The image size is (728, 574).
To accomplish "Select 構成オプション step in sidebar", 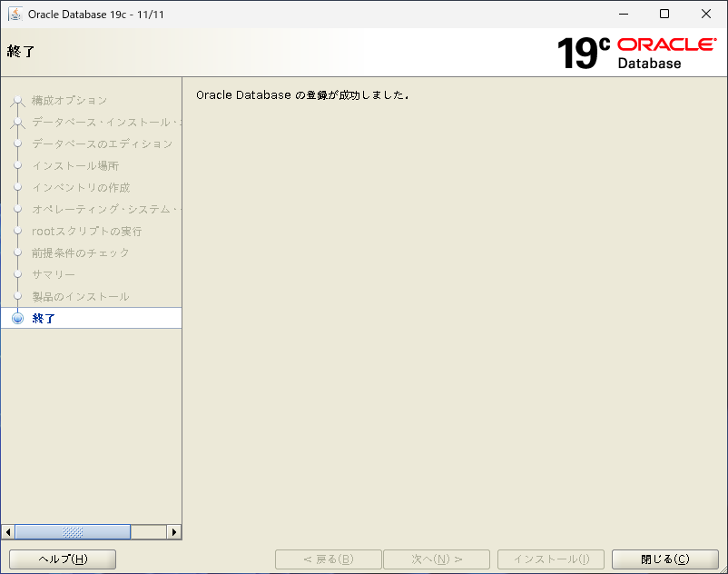I will pos(69,100).
